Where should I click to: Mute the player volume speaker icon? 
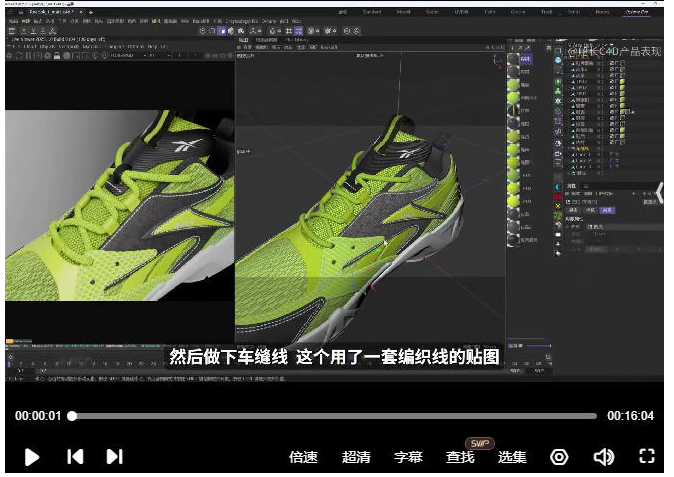click(x=604, y=457)
